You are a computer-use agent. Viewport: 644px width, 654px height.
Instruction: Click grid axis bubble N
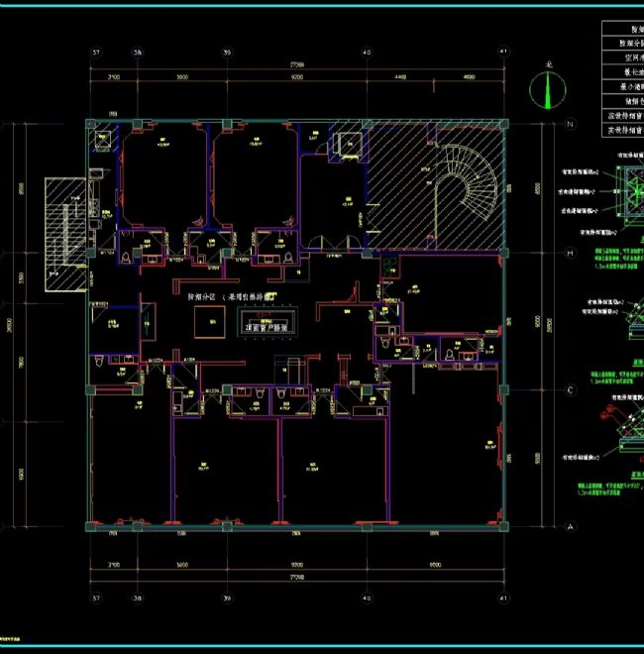[x=569, y=125]
